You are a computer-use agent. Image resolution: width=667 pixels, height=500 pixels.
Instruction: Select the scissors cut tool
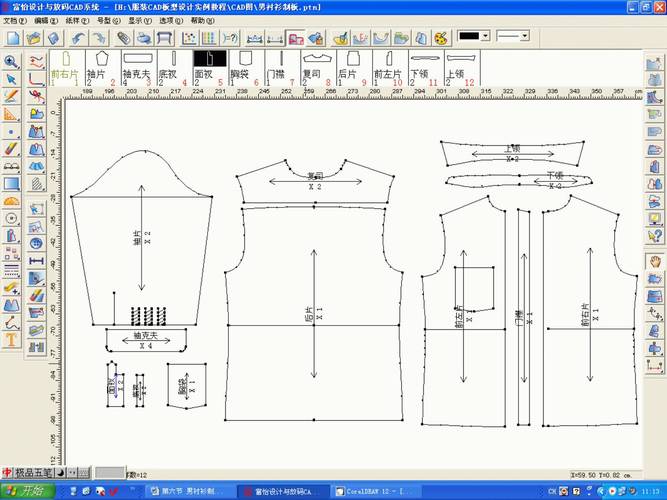37,96
